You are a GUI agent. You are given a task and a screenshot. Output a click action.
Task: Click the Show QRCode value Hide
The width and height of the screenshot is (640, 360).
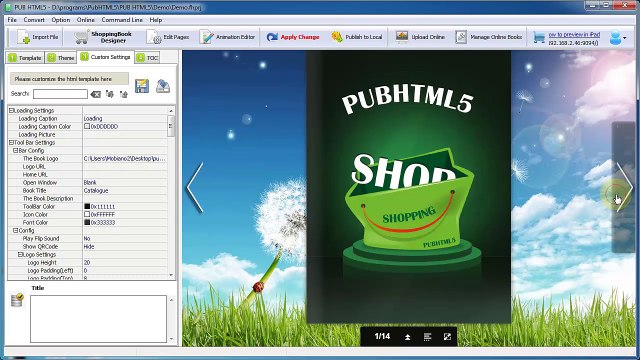pyautogui.click(x=89, y=247)
